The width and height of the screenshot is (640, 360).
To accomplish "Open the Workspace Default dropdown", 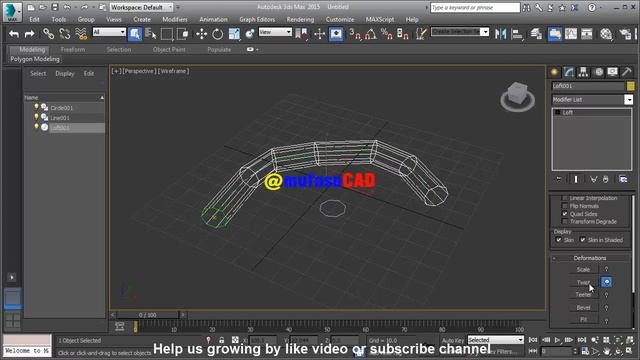I will click(x=141, y=7).
